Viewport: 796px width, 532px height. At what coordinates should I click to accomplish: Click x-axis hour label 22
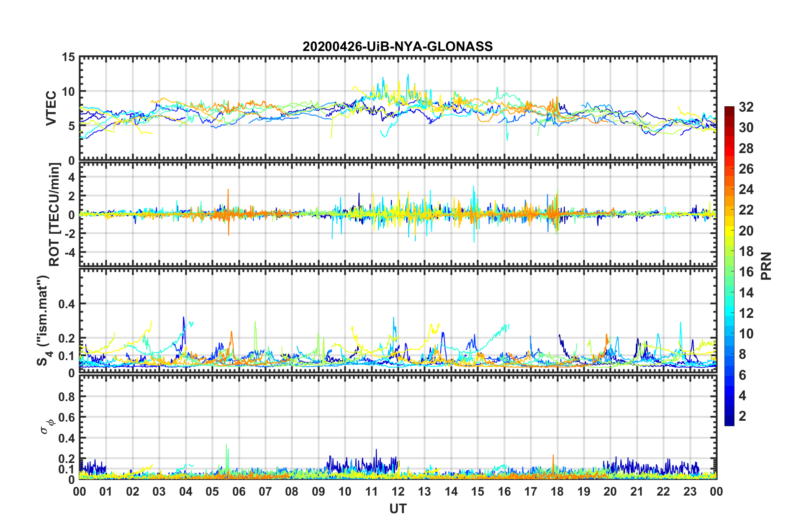[x=663, y=491]
